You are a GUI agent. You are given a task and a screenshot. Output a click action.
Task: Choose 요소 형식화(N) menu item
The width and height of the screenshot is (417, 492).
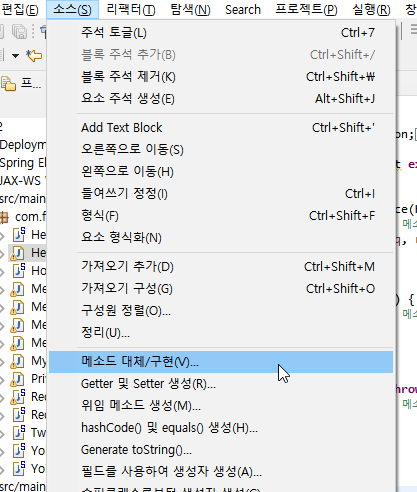point(221,237)
